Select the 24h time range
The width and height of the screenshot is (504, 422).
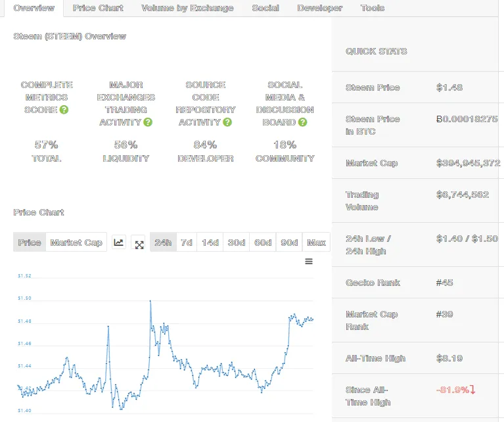click(163, 242)
